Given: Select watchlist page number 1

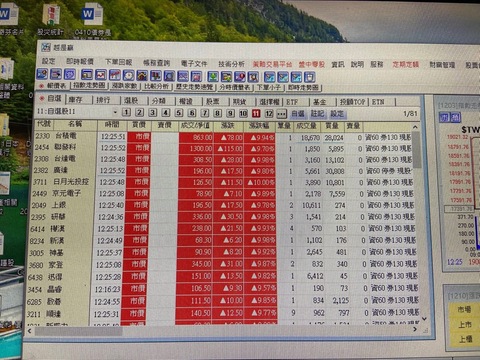Looking at the screenshot, I should pyautogui.click(x=126, y=112).
